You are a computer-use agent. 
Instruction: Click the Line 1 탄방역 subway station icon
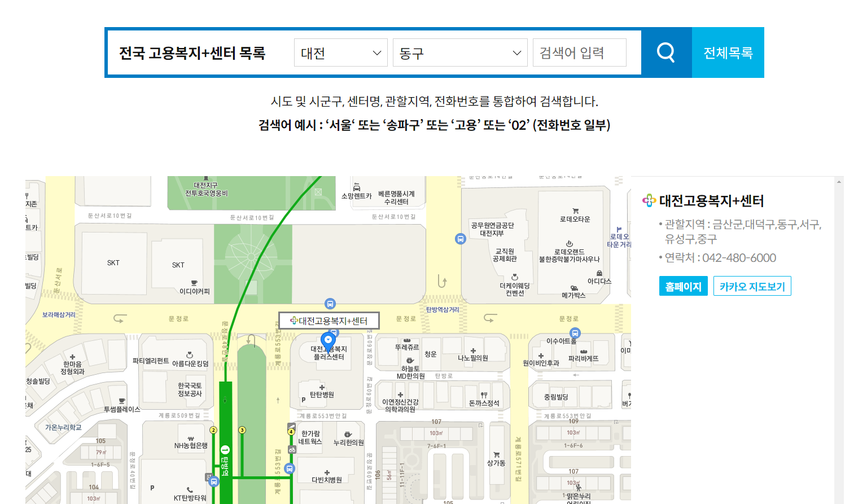coord(225,449)
